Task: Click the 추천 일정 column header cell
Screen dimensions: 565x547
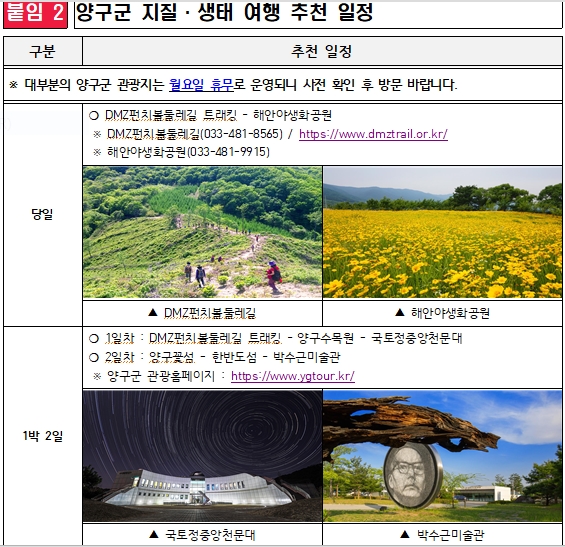Action: 322,51
